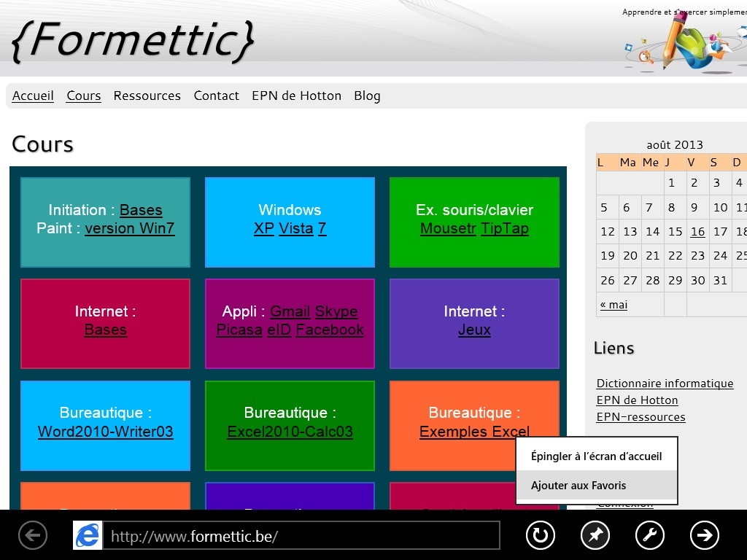
Task: Open Blog in the navigation bar
Action: coord(367,96)
